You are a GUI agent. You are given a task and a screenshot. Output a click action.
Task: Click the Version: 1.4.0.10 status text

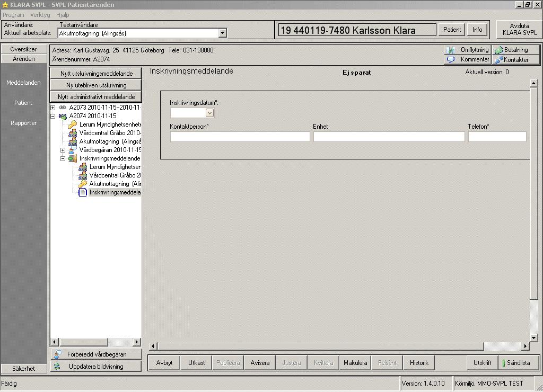[423, 384]
